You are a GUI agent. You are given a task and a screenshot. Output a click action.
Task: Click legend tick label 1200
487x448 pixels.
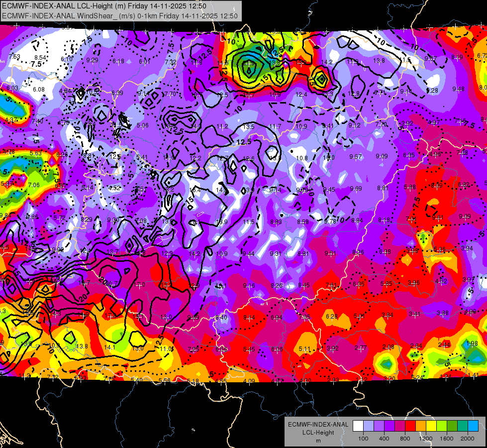tap(425, 439)
